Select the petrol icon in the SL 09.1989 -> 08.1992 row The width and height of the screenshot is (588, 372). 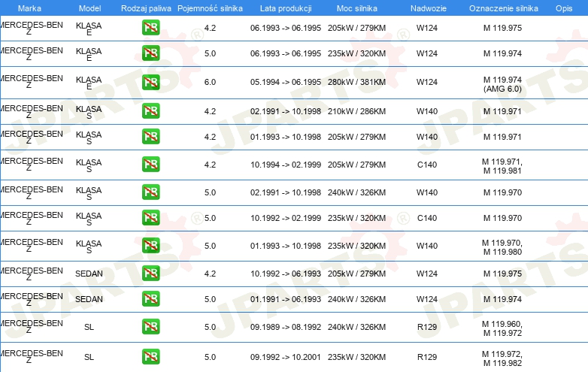(150, 327)
